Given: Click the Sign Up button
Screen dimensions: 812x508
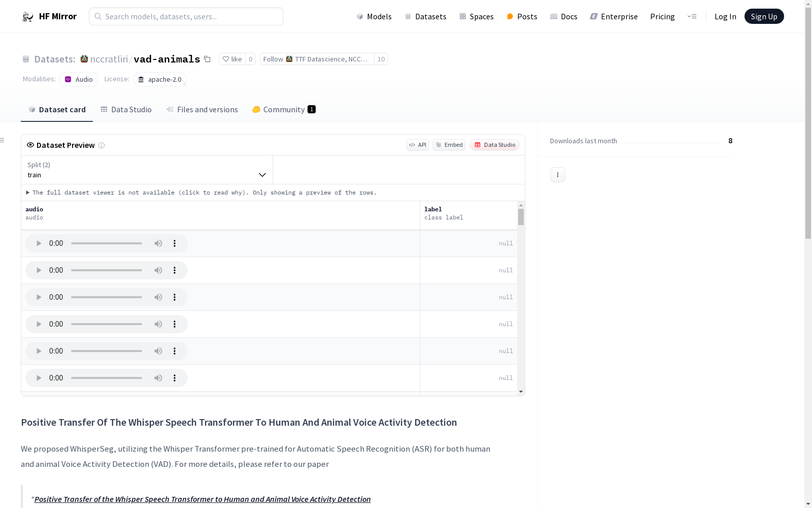Looking at the screenshot, I should tap(764, 16).
